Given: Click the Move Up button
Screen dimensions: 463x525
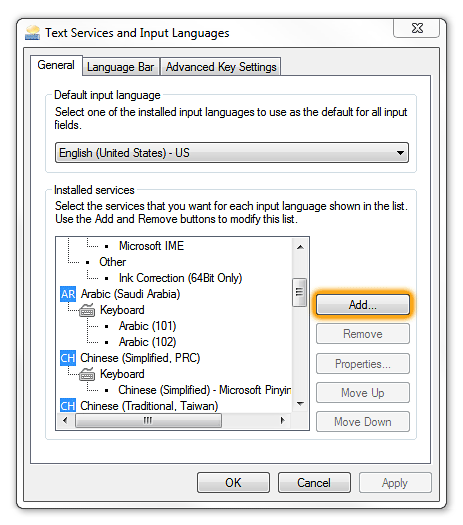Looking at the screenshot, I should coord(363,392).
